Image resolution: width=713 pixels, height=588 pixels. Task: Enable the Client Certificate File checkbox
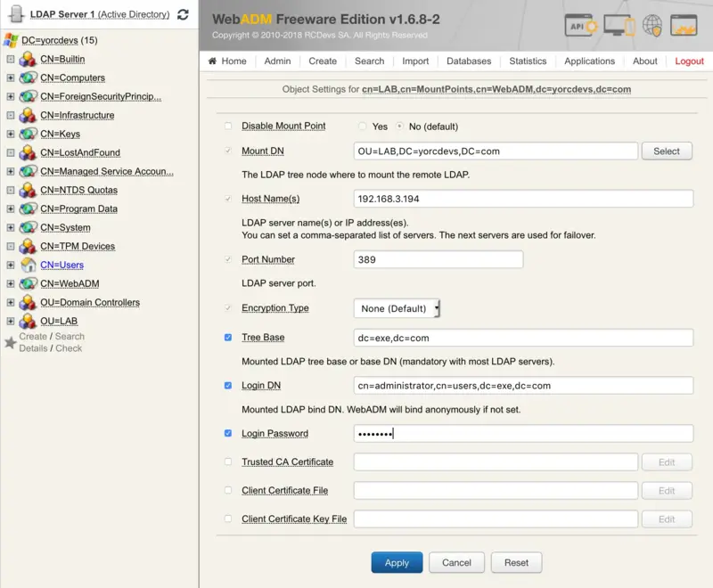(228, 490)
